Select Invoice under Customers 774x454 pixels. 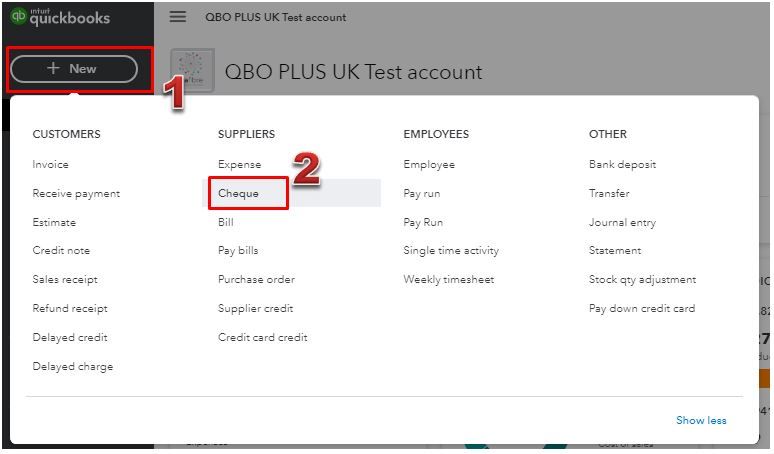50,164
